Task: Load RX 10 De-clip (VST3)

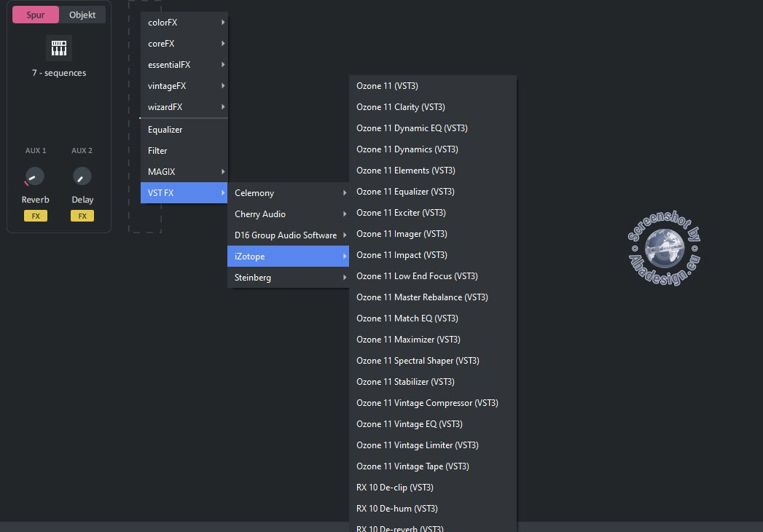Action: click(x=433, y=488)
